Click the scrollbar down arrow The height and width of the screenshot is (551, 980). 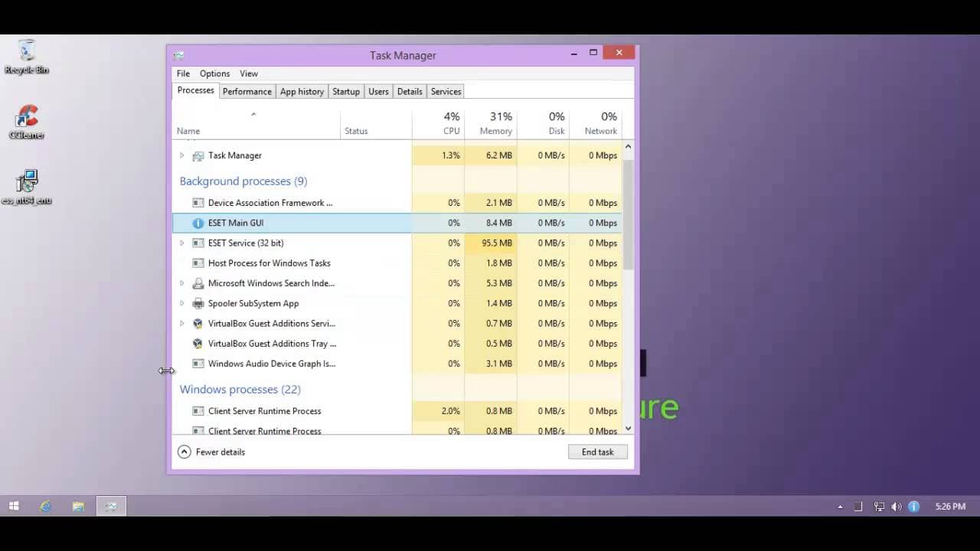click(x=628, y=429)
